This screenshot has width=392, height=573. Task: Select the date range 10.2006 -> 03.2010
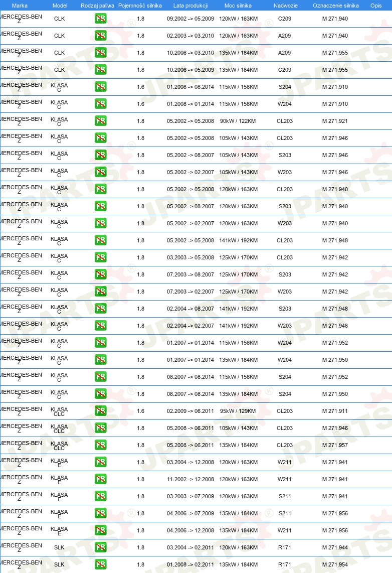click(x=190, y=53)
